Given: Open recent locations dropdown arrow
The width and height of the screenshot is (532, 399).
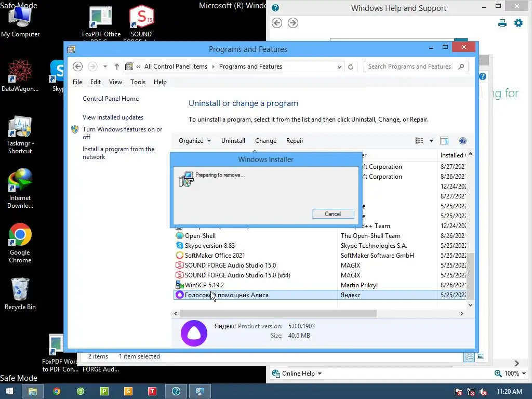Looking at the screenshot, I should click(105, 66).
